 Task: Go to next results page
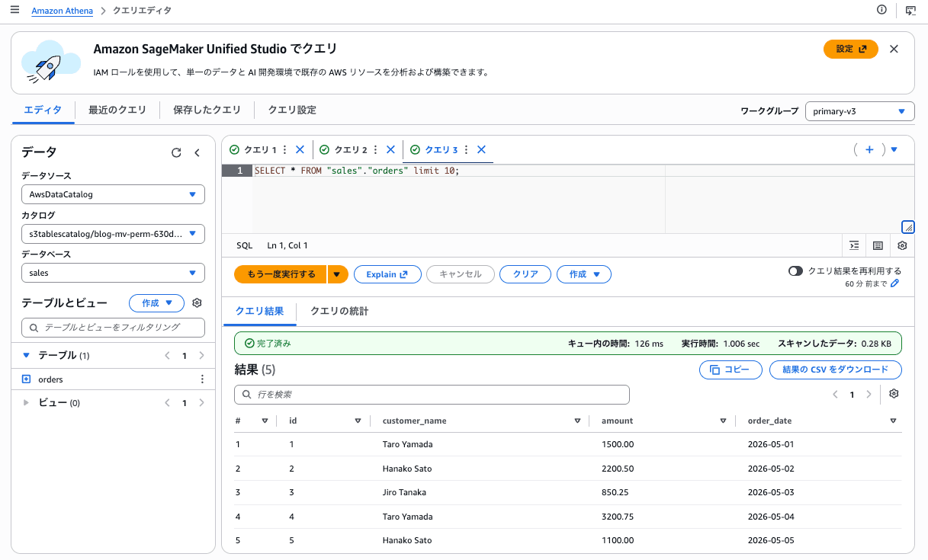point(869,395)
